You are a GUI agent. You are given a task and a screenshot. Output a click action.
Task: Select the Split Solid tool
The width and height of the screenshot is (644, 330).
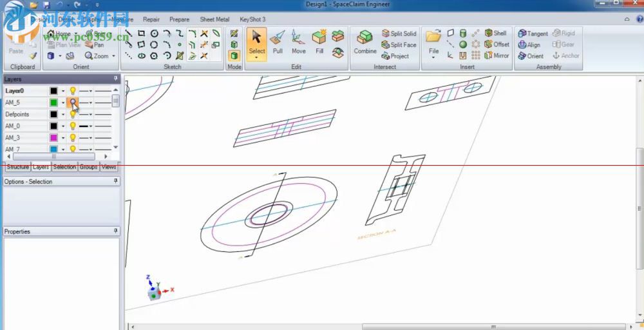pyautogui.click(x=399, y=34)
